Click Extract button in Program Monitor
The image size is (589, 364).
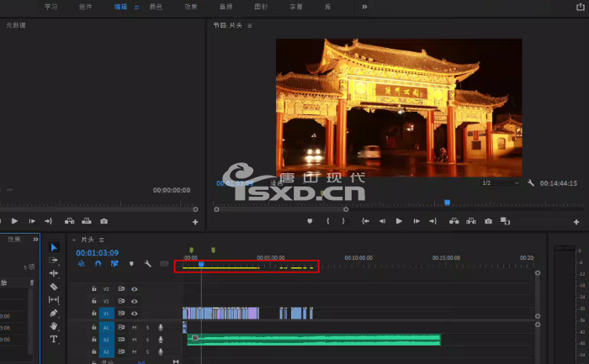point(471,221)
